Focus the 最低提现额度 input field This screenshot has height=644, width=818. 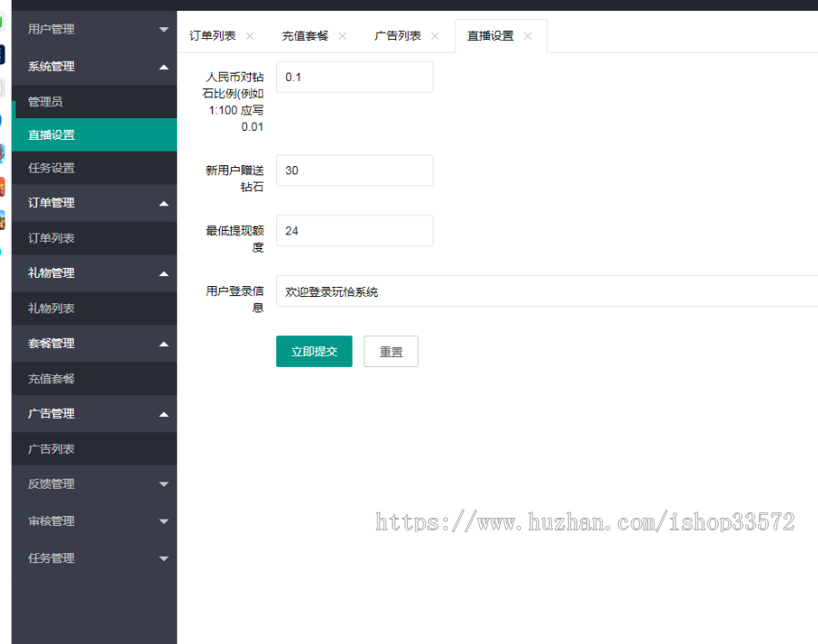354,231
